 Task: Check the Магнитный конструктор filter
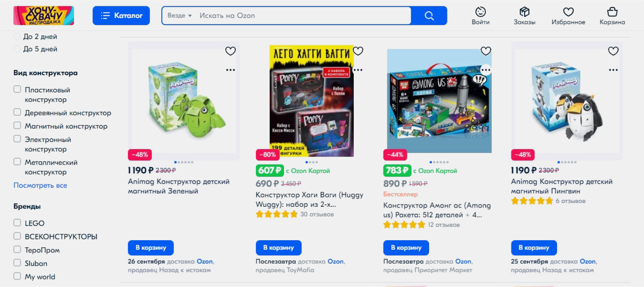click(x=17, y=125)
